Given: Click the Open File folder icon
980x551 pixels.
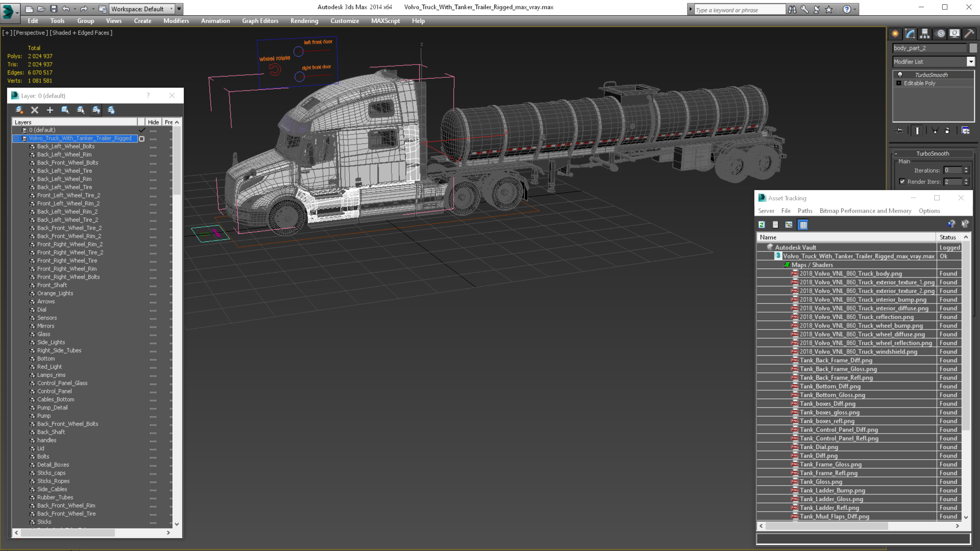Looking at the screenshot, I should (41, 9).
